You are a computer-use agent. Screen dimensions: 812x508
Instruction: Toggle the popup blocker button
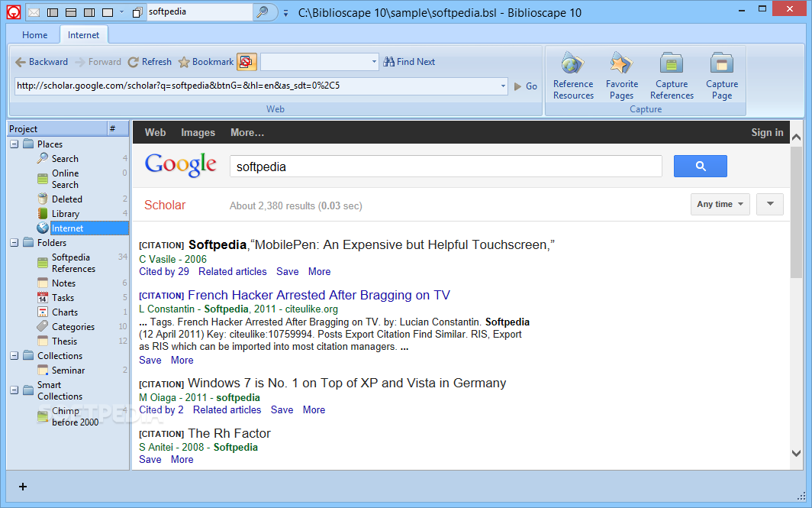point(246,62)
